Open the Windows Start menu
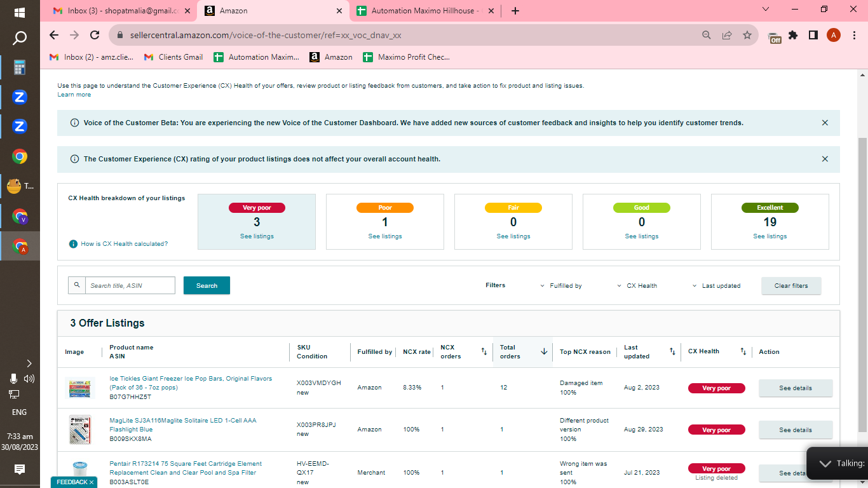 click(x=20, y=12)
